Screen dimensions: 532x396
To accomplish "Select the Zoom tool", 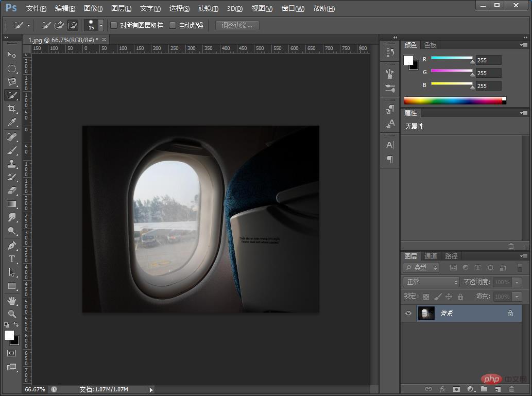I will coord(12,314).
